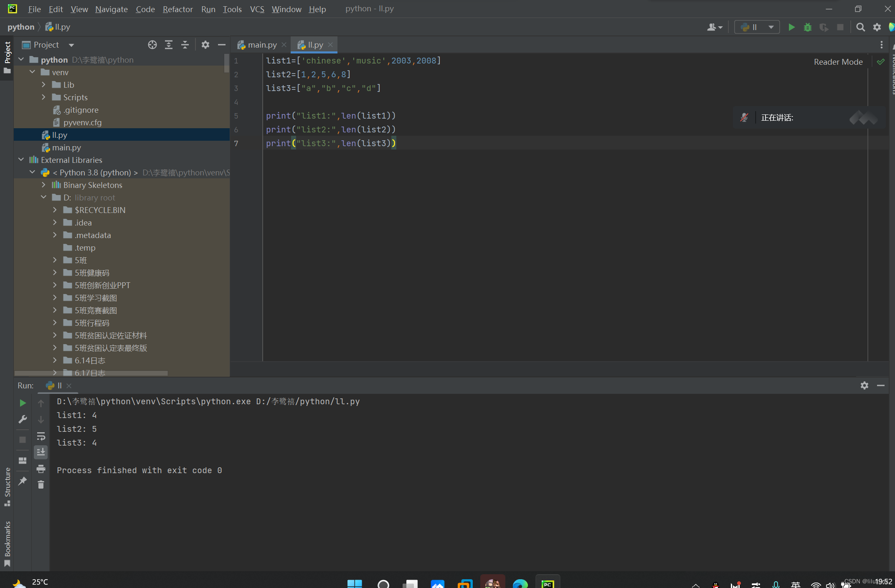Image resolution: width=895 pixels, height=588 pixels.
Task: Click the Reader Mode label
Action: 838,62
